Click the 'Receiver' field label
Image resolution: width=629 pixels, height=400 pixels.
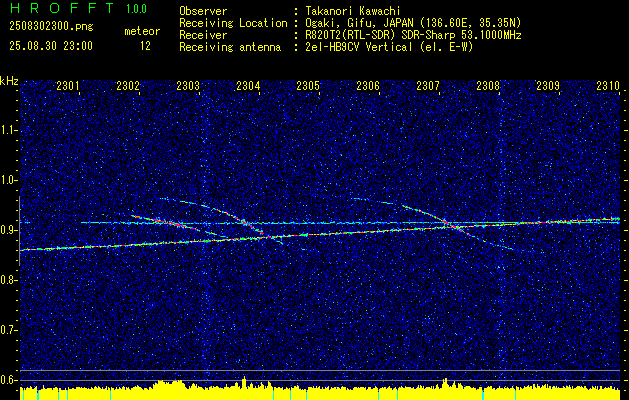pyautogui.click(x=203, y=35)
